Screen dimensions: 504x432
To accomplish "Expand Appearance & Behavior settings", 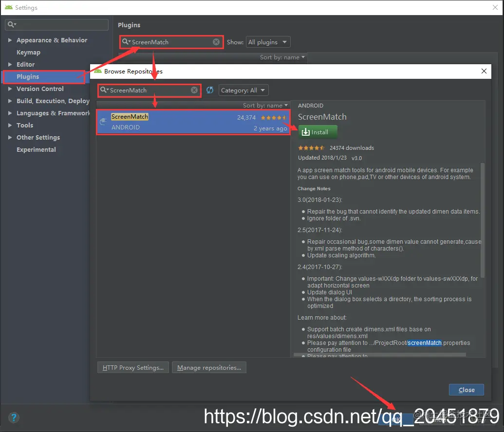I will click(10, 40).
